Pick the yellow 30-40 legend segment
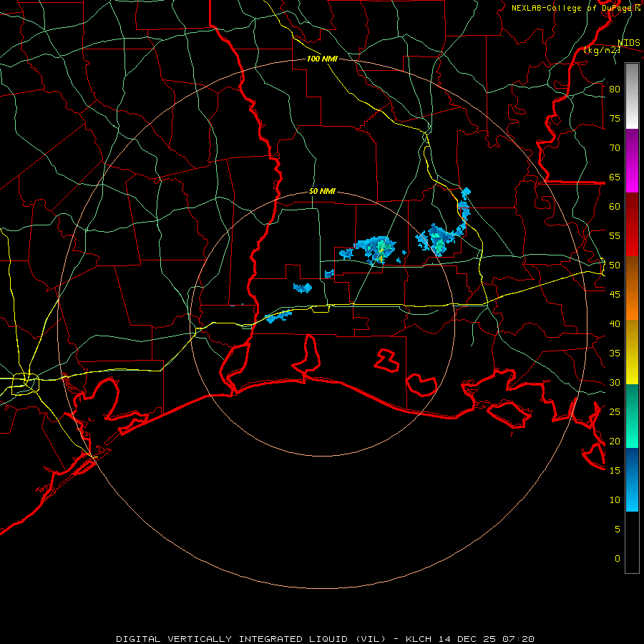The width and height of the screenshot is (644, 644). pyautogui.click(x=632, y=352)
